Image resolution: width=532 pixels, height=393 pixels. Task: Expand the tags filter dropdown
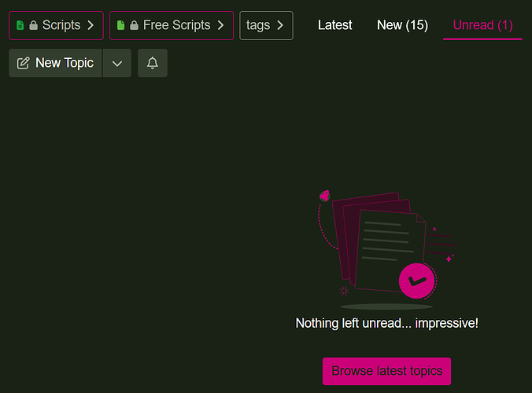[266, 25]
